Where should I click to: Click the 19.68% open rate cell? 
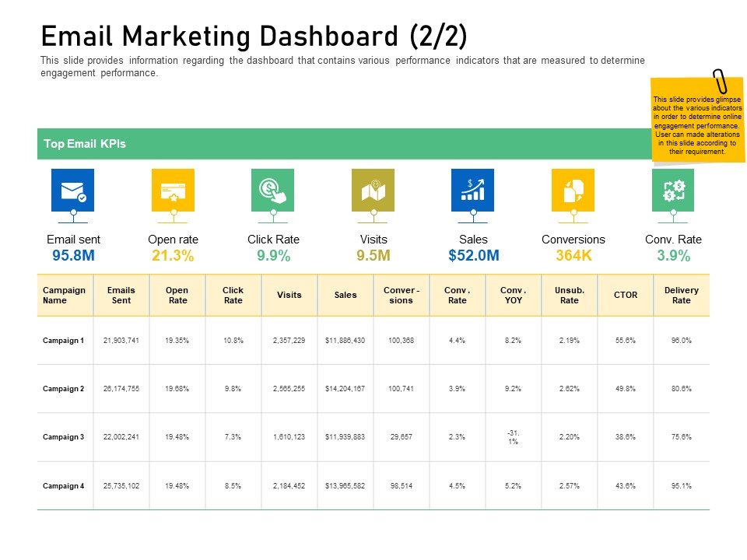point(177,389)
